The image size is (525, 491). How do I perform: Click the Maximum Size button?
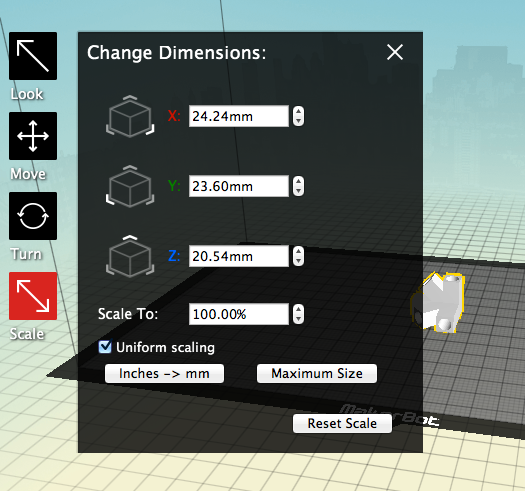tap(317, 373)
